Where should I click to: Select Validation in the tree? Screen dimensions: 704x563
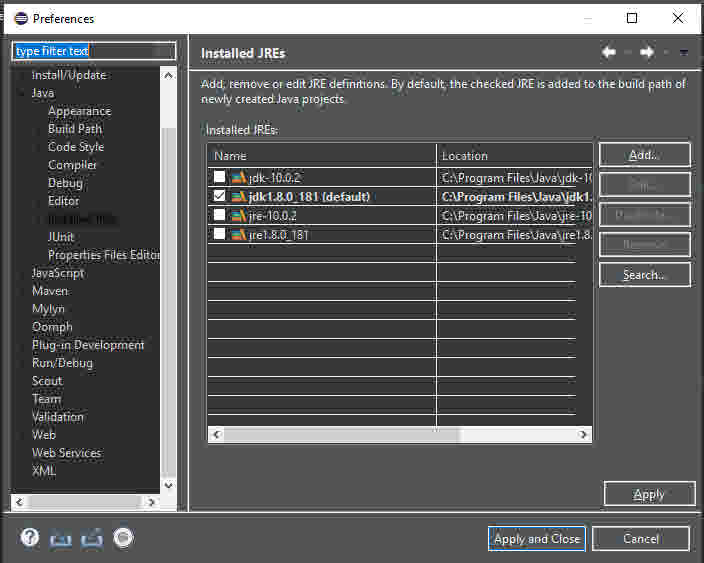(x=57, y=417)
